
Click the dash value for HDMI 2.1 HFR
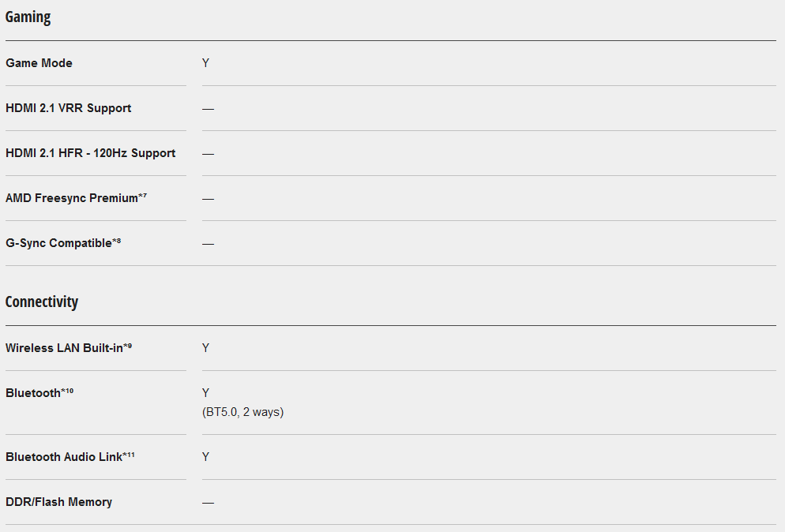point(208,153)
